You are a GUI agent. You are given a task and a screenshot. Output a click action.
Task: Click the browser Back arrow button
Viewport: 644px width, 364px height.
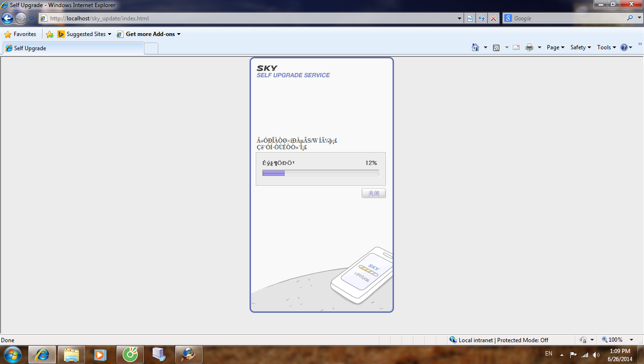click(x=8, y=18)
